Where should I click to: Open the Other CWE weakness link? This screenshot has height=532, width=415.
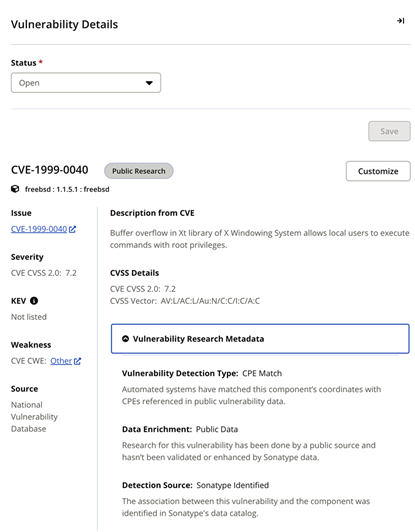point(61,361)
